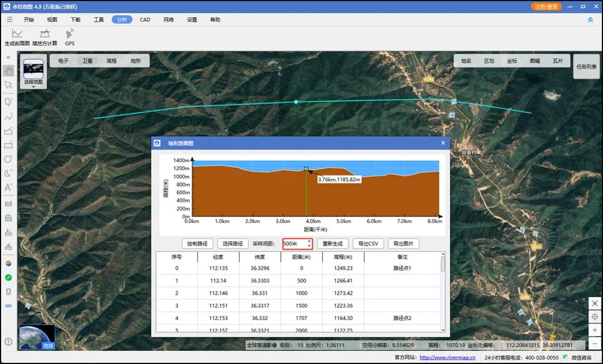603x364 pixels.
Task: Zoom in with plus map button
Action: tap(595, 330)
